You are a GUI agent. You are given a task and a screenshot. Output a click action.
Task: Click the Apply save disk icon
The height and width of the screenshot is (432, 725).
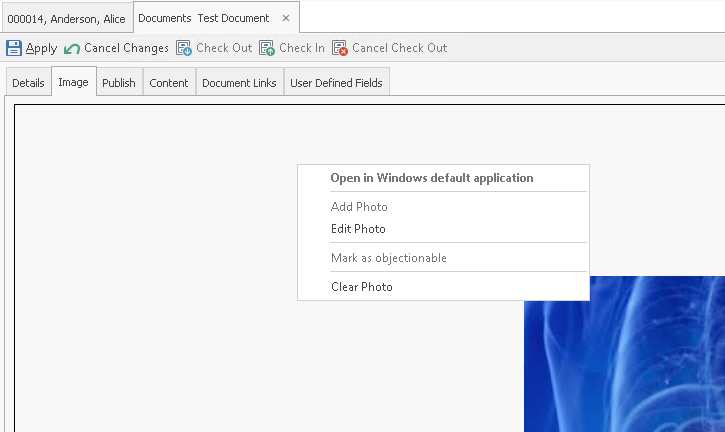[x=13, y=48]
